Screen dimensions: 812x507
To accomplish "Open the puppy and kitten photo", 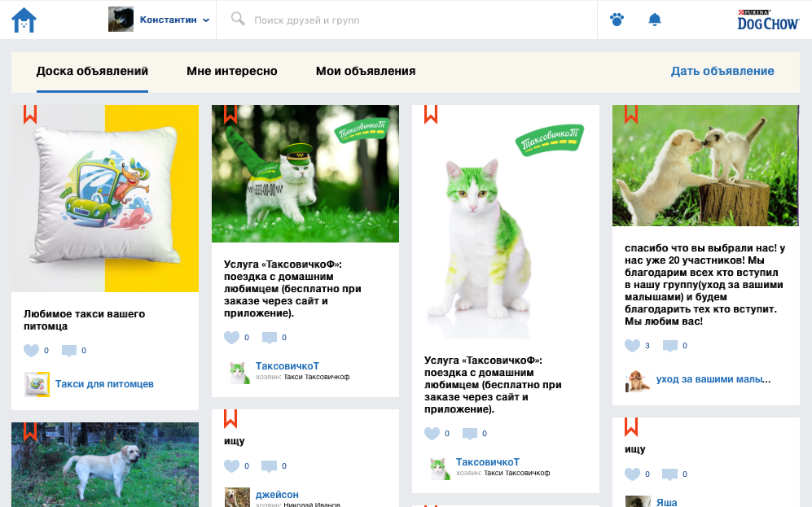I will (706, 165).
